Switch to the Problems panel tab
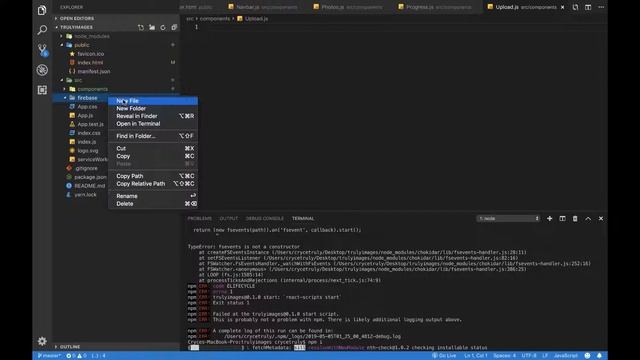Screen dimensions: 640x360 click(200, 219)
